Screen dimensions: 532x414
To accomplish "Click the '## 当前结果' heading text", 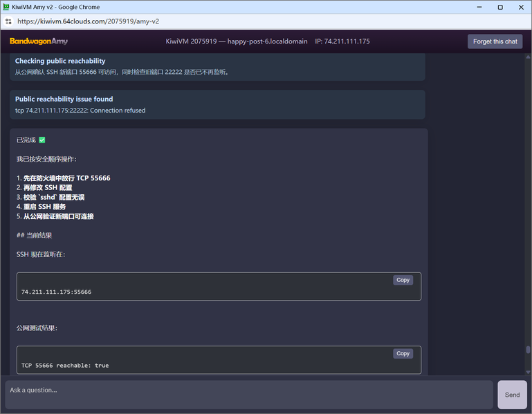I will pos(35,235).
